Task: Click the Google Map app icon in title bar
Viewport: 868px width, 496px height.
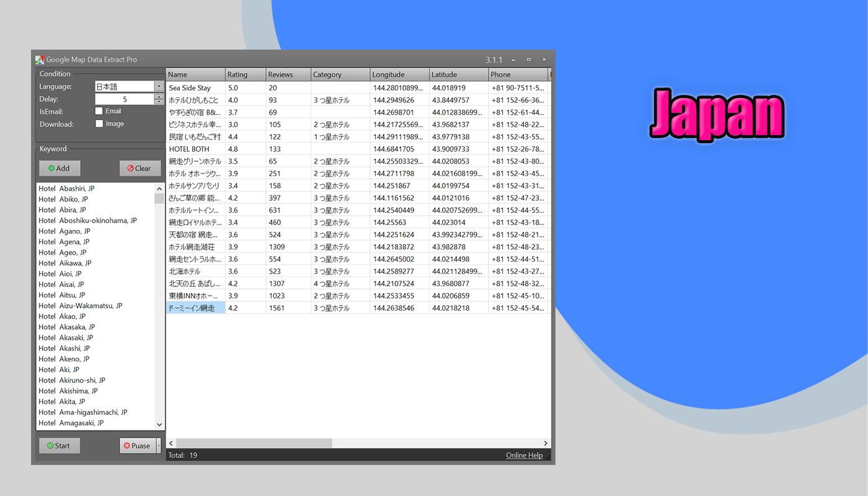Action: tap(40, 60)
